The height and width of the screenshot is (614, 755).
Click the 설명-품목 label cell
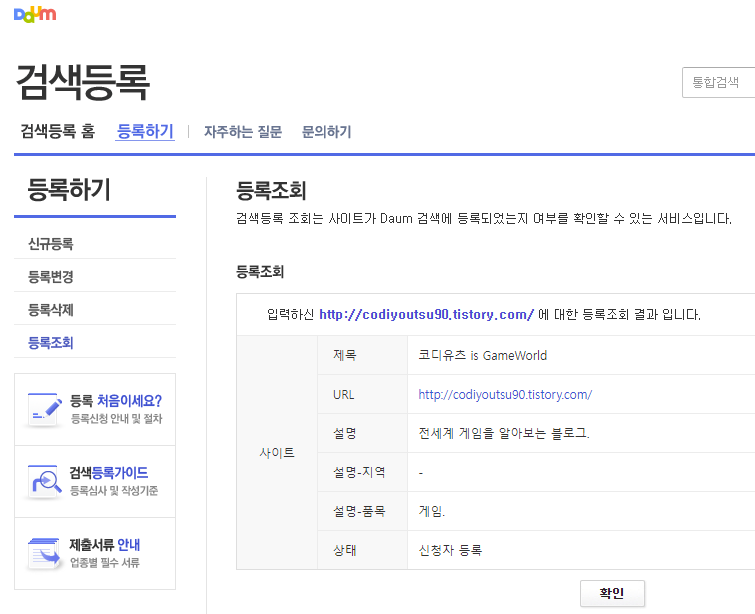coord(363,511)
